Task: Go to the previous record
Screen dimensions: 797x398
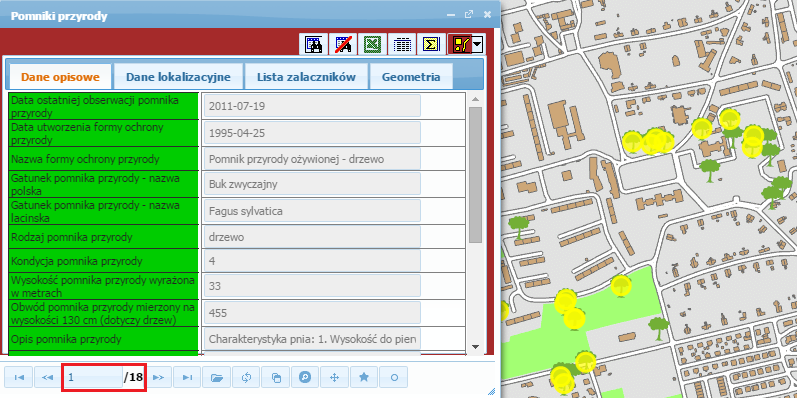Action: point(48,377)
